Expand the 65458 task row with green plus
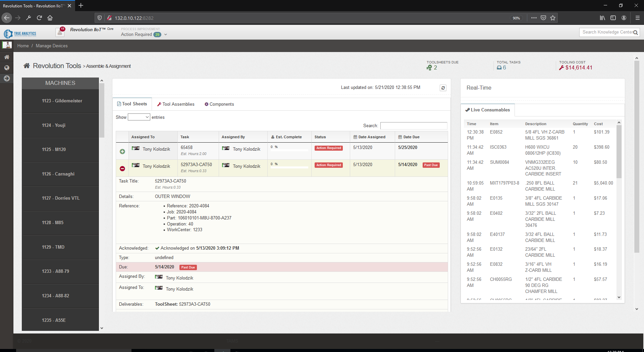Image resolution: width=644 pixels, height=352 pixels. pyautogui.click(x=122, y=152)
